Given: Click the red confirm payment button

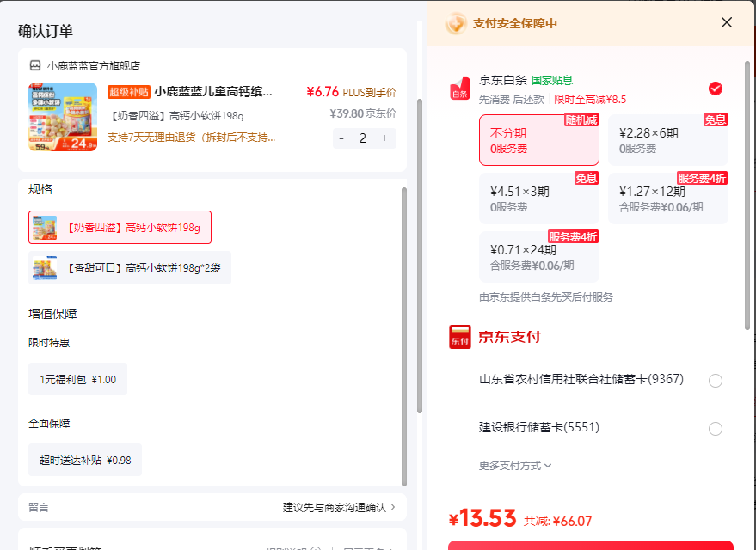Looking at the screenshot, I should tap(591, 545).
